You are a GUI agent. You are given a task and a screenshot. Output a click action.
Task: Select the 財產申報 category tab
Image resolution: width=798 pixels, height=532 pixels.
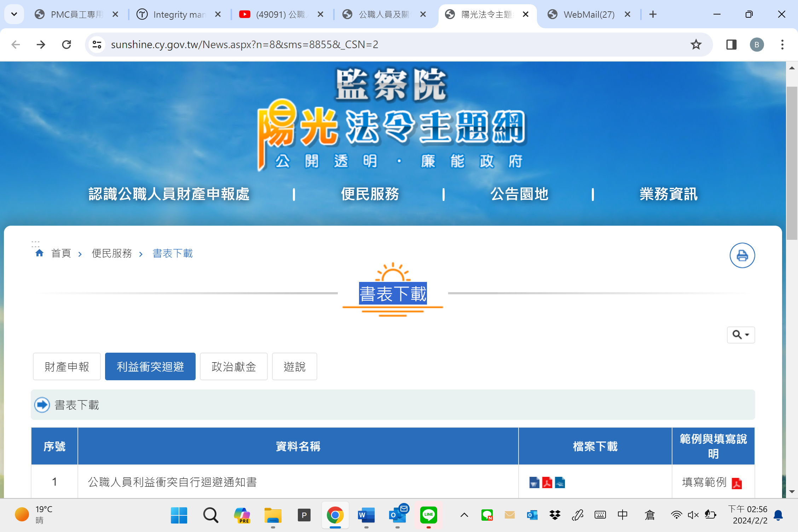click(x=67, y=366)
